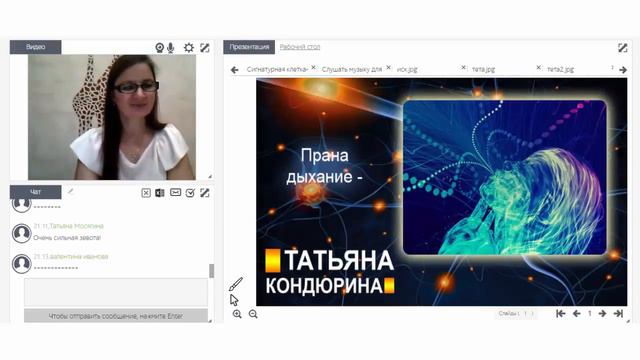Click 'КОНДЮРИНА' text on slide
This screenshot has width=640, height=360.
[324, 286]
